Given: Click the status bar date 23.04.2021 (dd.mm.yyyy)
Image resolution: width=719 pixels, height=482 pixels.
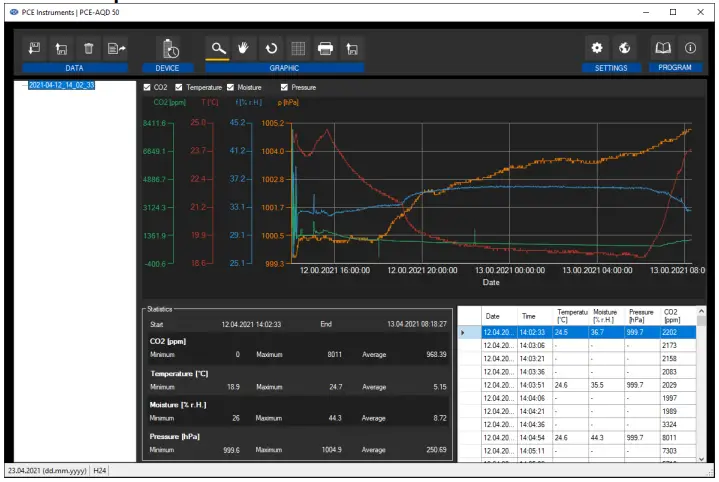Looking at the screenshot, I should pyautogui.click(x=47, y=471).
